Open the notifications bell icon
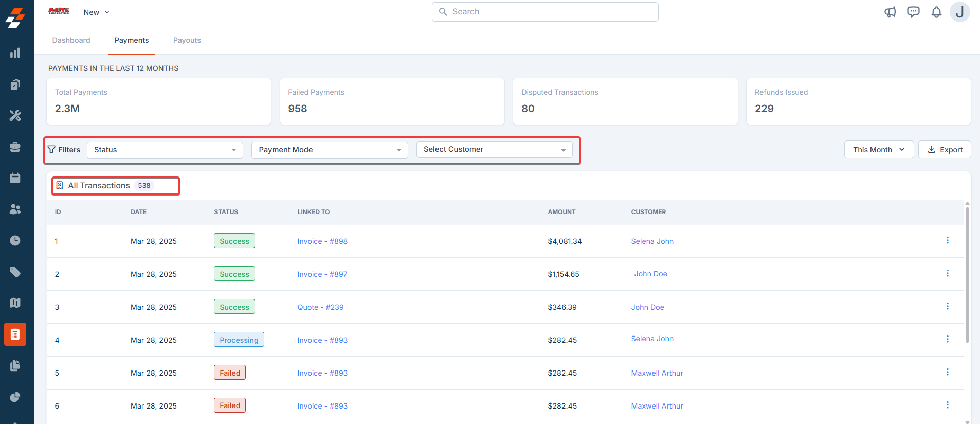The height and width of the screenshot is (424, 980). 936,12
